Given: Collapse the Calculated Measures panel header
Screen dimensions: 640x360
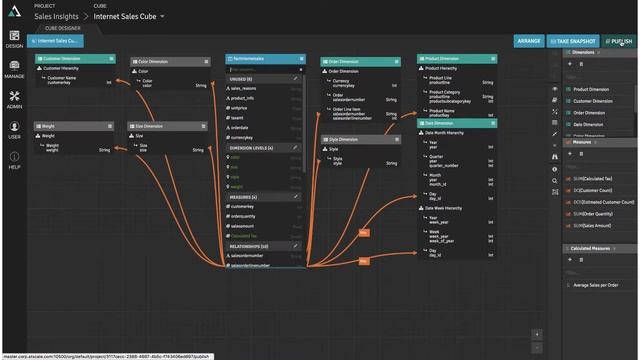Looking at the screenshot, I should click(x=599, y=248).
